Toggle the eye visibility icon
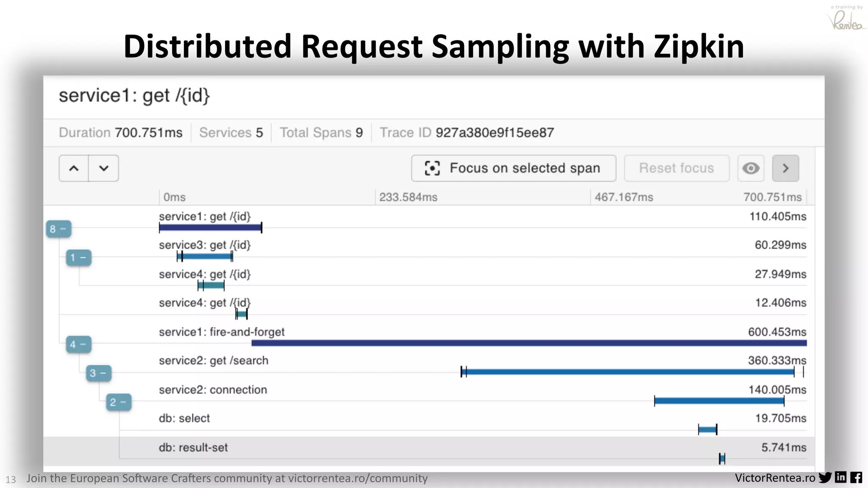Image resolution: width=868 pixels, height=488 pixels. coord(751,168)
